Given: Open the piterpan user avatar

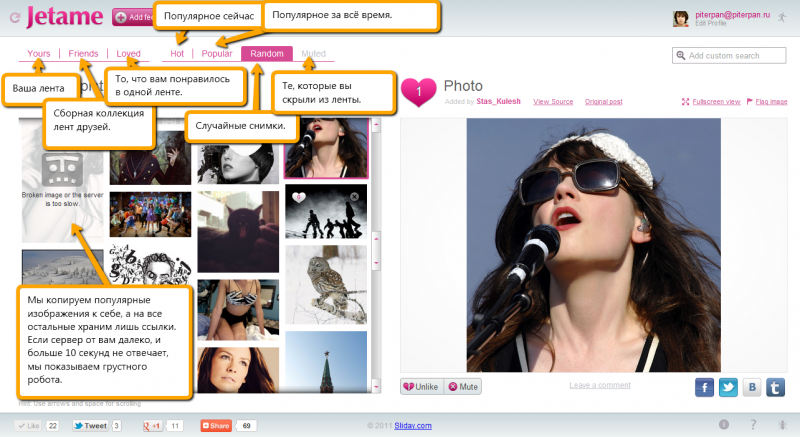Looking at the screenshot, I should tap(681, 18).
